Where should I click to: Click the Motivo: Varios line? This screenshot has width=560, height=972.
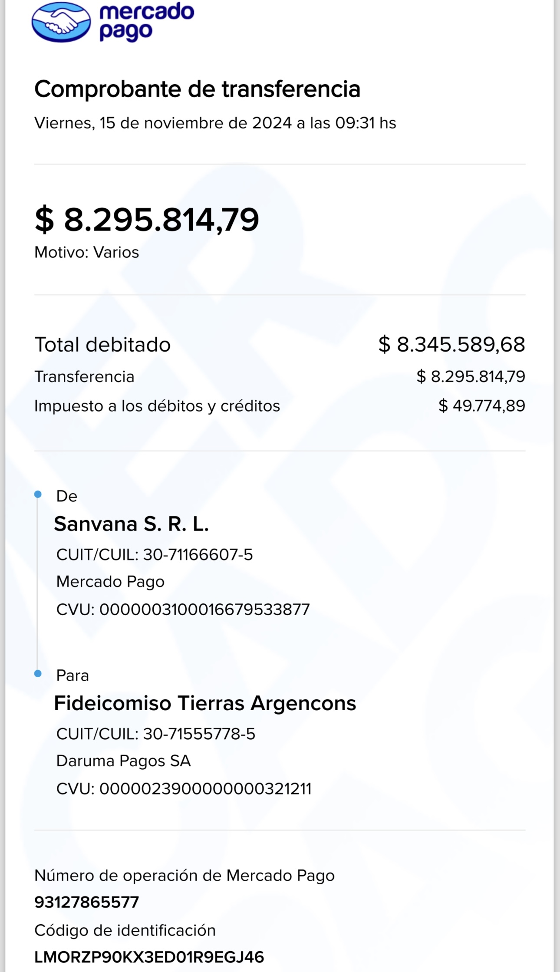(x=87, y=252)
